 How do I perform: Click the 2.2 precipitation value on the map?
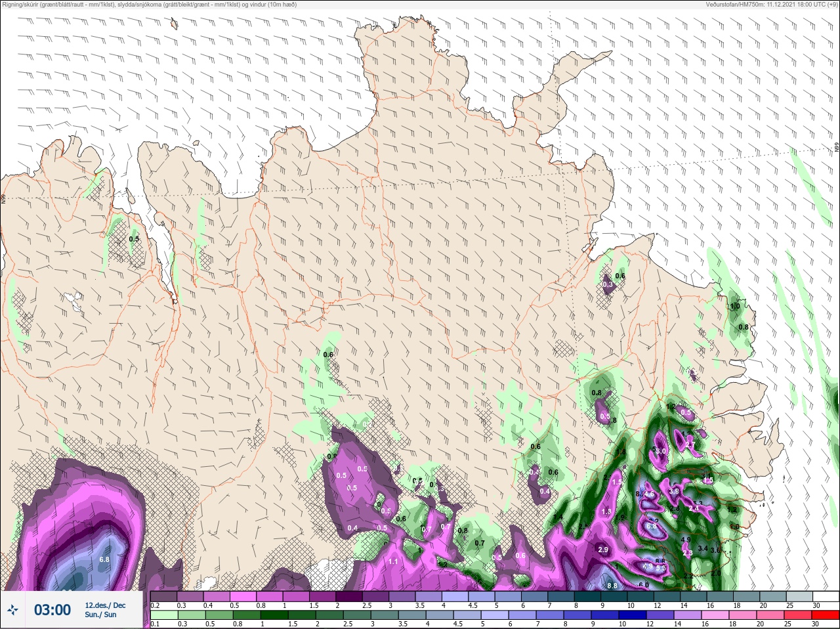click(x=688, y=576)
